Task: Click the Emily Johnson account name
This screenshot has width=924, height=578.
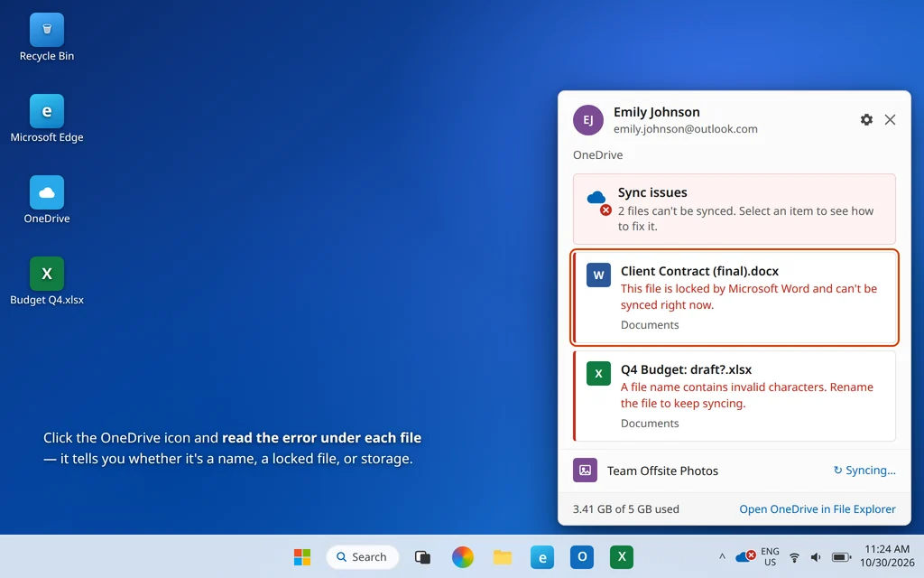Action: (x=657, y=112)
